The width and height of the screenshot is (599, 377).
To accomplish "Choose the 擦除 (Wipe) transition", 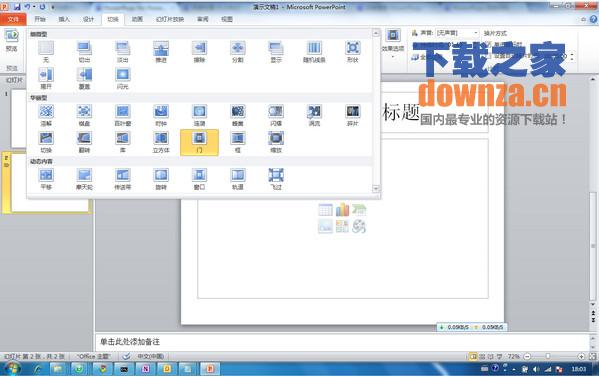I will pos(199,52).
